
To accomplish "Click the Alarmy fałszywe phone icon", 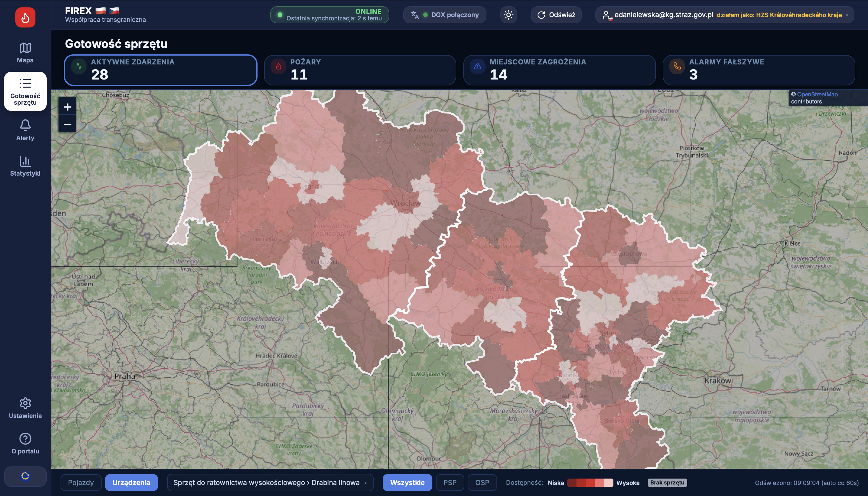I will (x=677, y=66).
